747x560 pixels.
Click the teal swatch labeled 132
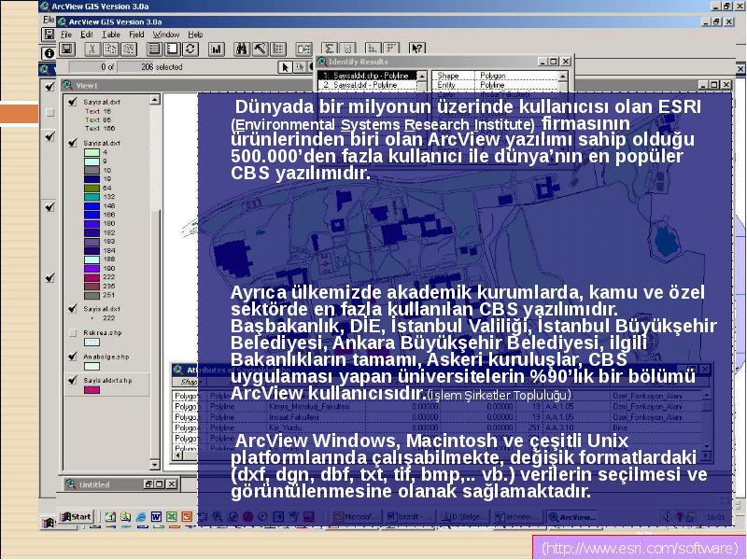click(x=92, y=197)
